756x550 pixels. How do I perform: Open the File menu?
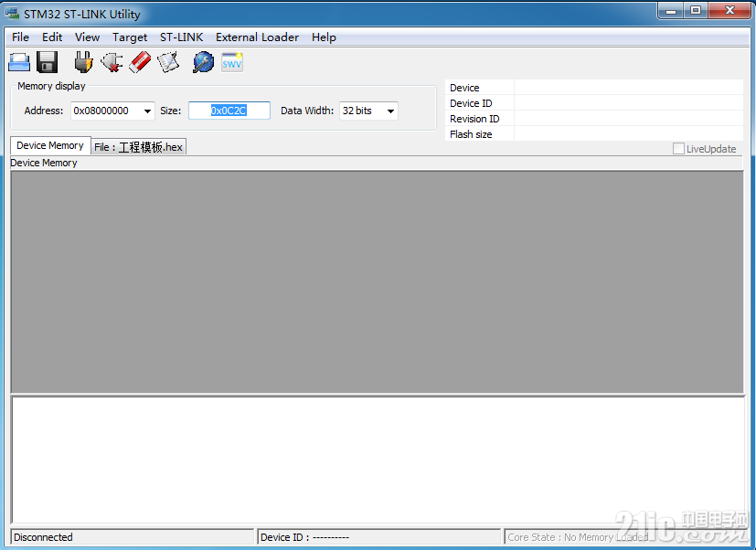tap(20, 37)
